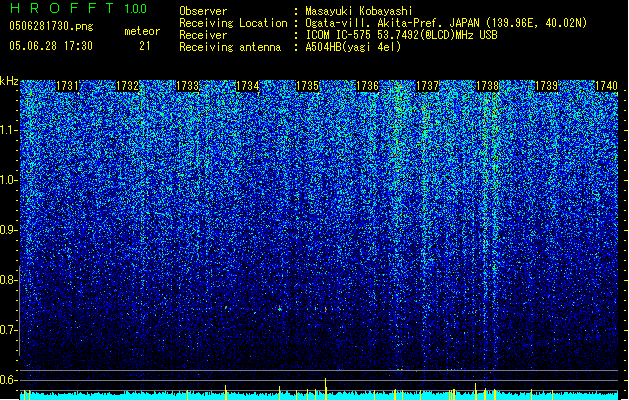Click the kHz axis unit label

pos(9,81)
